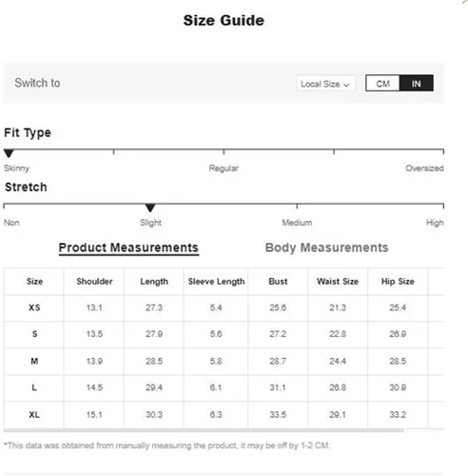
Task: Click the Local Size chevron arrow
Action: 346,85
